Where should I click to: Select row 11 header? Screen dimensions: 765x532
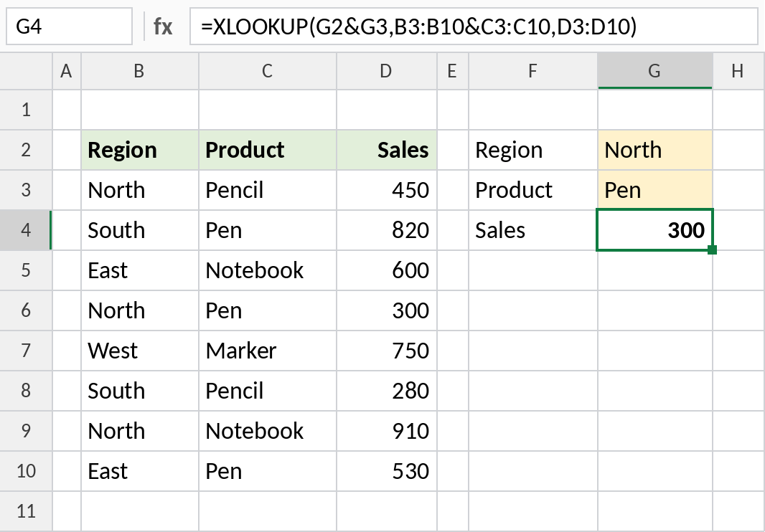[x=26, y=511]
